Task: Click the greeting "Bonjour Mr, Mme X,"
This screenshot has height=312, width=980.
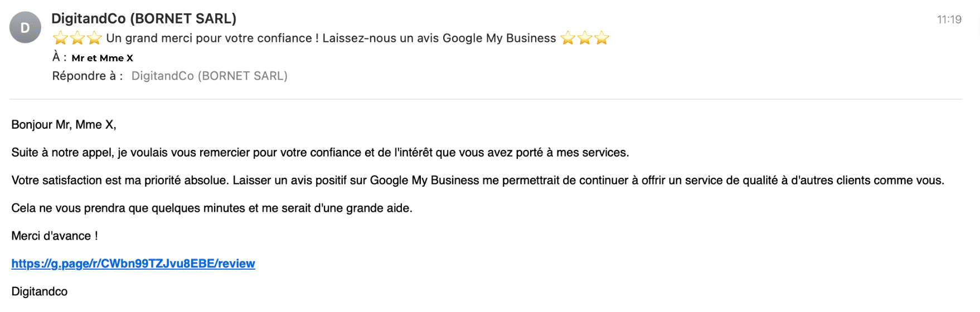Action: 64,125
